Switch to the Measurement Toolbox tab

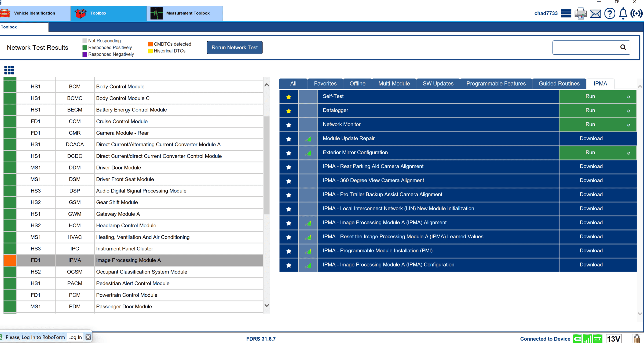click(x=185, y=13)
